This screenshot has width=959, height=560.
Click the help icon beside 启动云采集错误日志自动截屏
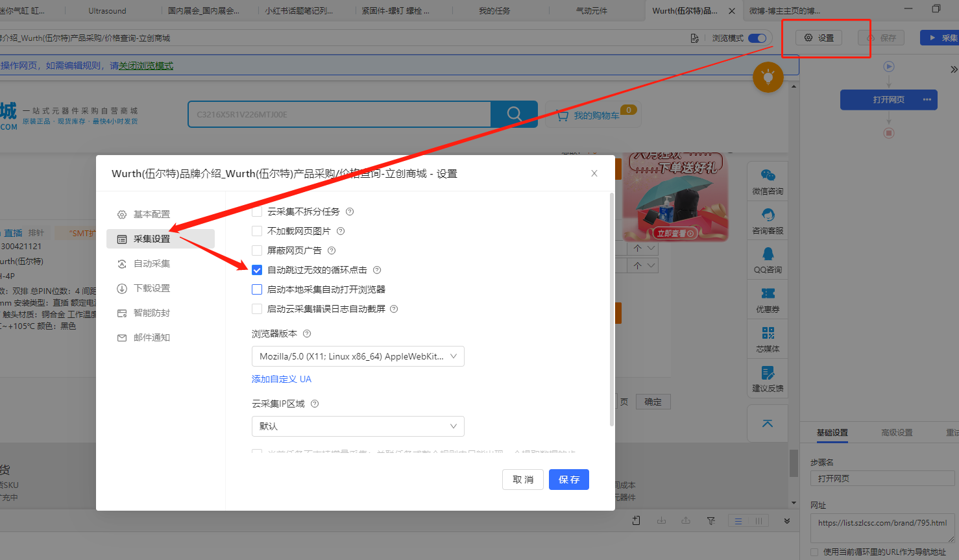pos(394,309)
